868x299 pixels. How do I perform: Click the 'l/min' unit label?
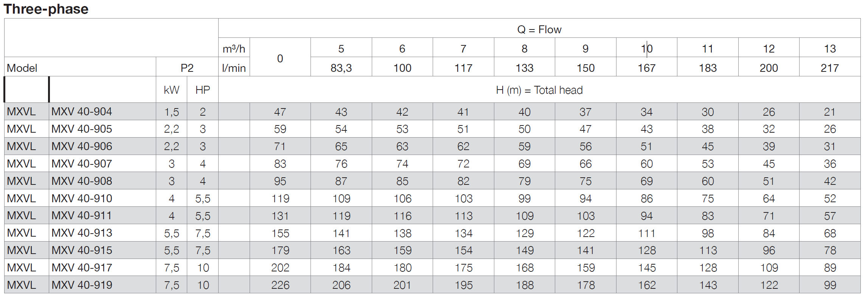(234, 68)
